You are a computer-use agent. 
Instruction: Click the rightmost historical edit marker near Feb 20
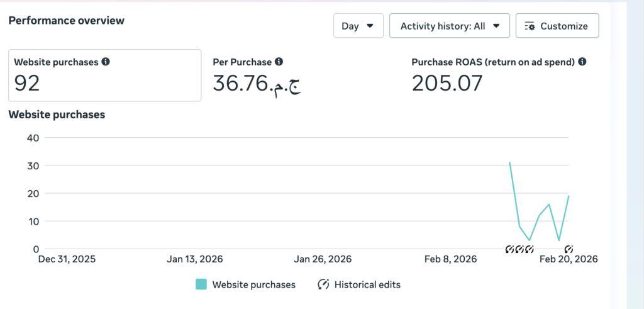click(569, 249)
